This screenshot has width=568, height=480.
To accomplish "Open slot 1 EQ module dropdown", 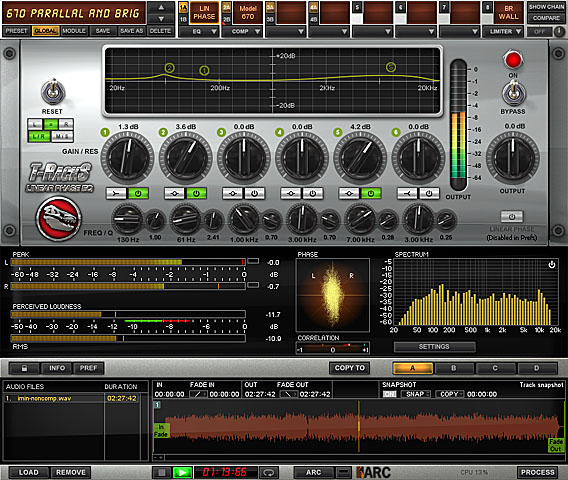I will point(199,32).
